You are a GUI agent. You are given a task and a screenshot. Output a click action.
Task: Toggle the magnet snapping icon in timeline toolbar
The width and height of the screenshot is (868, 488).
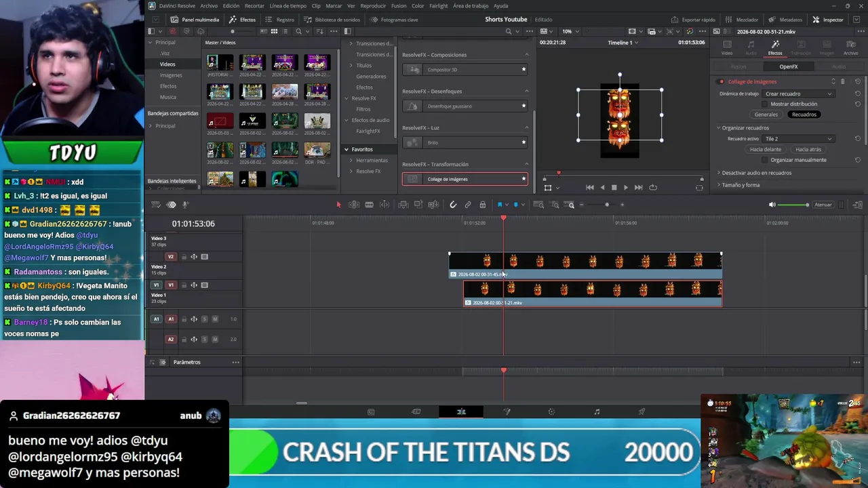tap(453, 205)
